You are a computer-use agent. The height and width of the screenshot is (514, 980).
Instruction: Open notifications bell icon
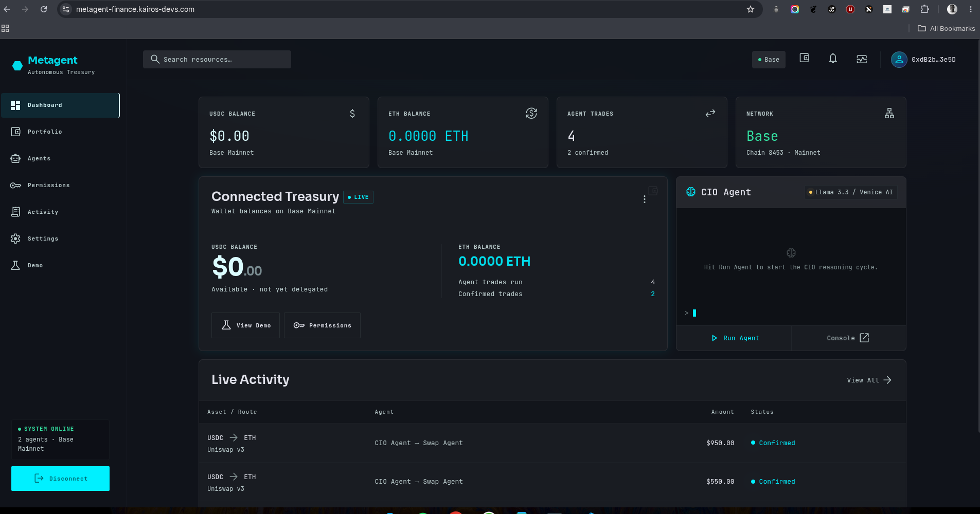pyautogui.click(x=833, y=59)
